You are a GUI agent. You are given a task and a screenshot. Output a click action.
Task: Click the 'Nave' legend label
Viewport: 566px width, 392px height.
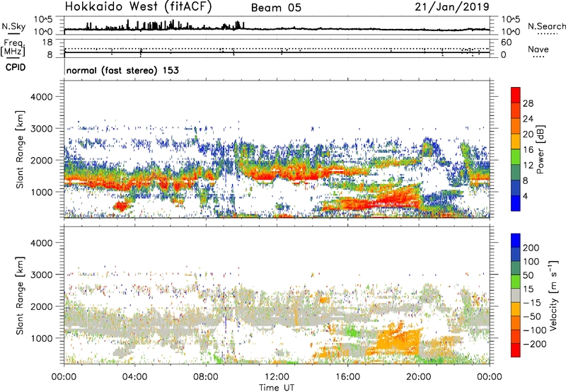point(538,49)
